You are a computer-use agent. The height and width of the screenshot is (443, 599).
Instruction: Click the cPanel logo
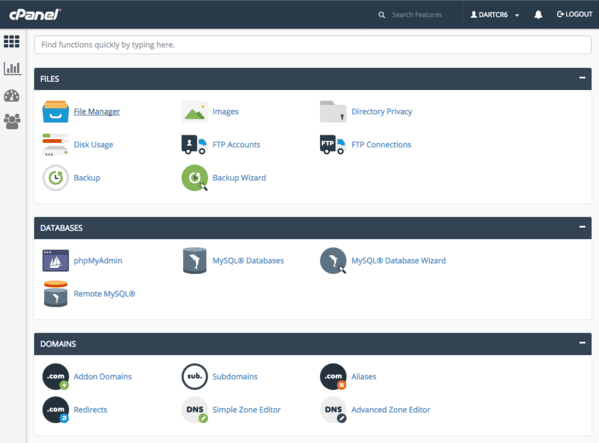point(35,15)
